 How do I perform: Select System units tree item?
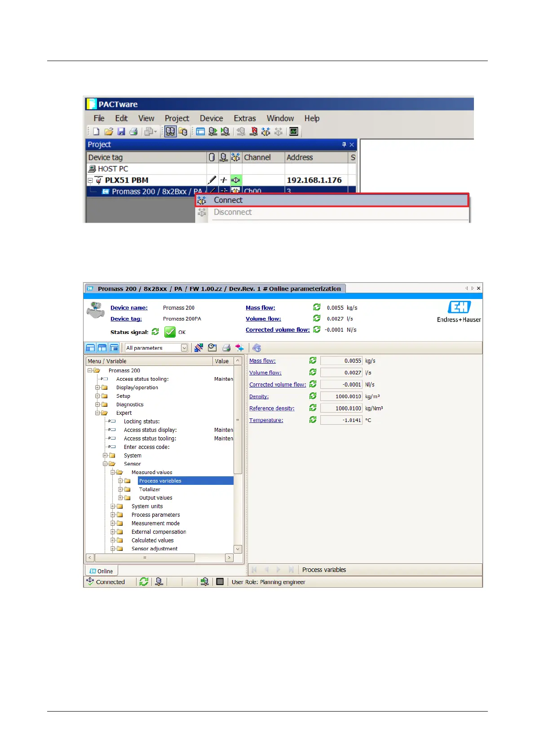[147, 506]
